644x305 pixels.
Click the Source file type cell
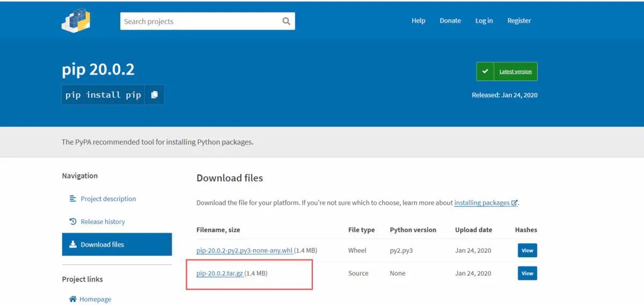(358, 273)
